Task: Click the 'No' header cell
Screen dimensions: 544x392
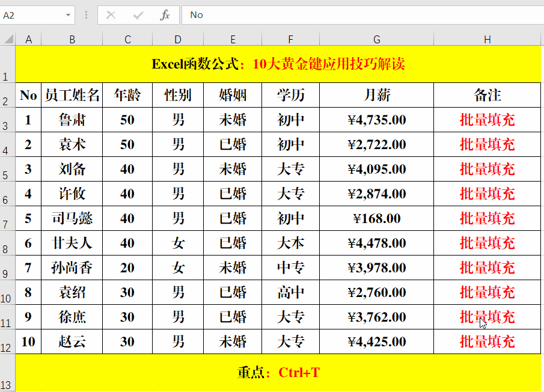Action: (x=28, y=95)
